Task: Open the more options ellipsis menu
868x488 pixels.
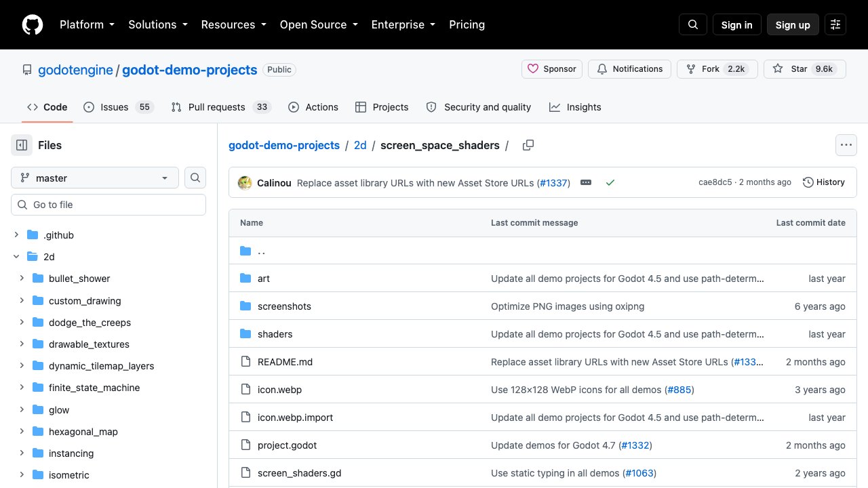Action: pos(846,145)
